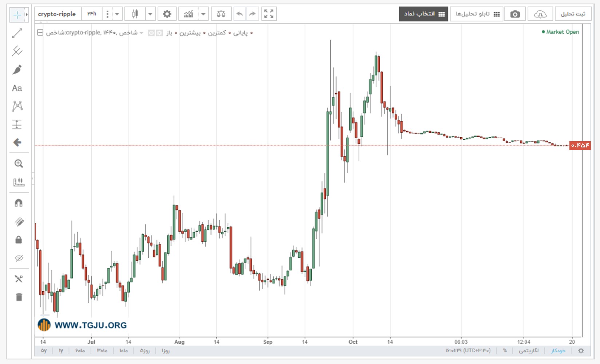Expand the legend title dropdown arrow
This screenshot has width=600, height=364.
pos(142,33)
